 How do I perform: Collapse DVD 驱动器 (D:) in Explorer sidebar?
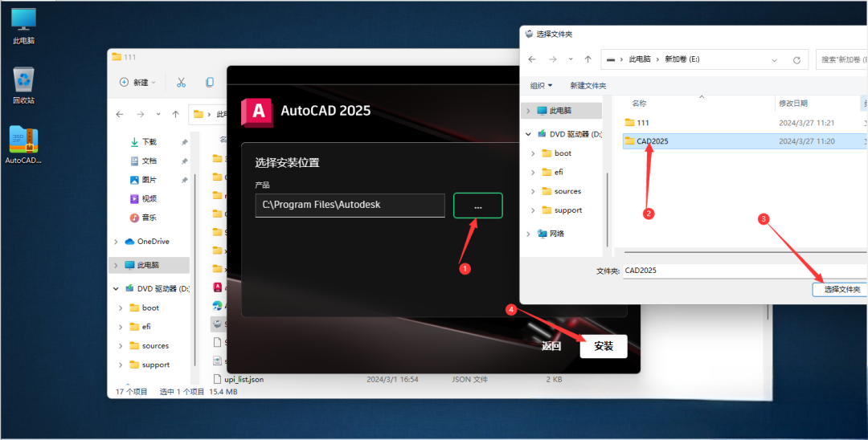click(116, 288)
